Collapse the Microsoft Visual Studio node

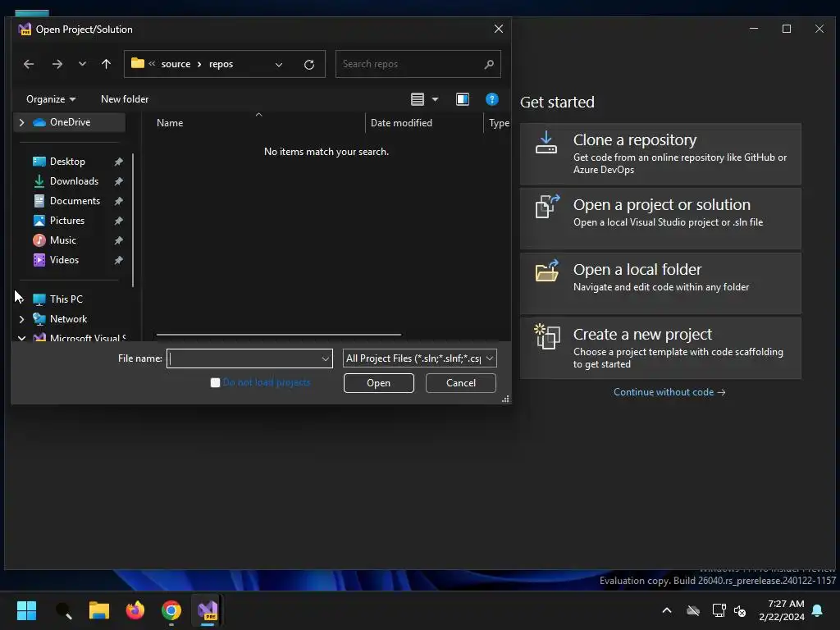tap(21, 337)
